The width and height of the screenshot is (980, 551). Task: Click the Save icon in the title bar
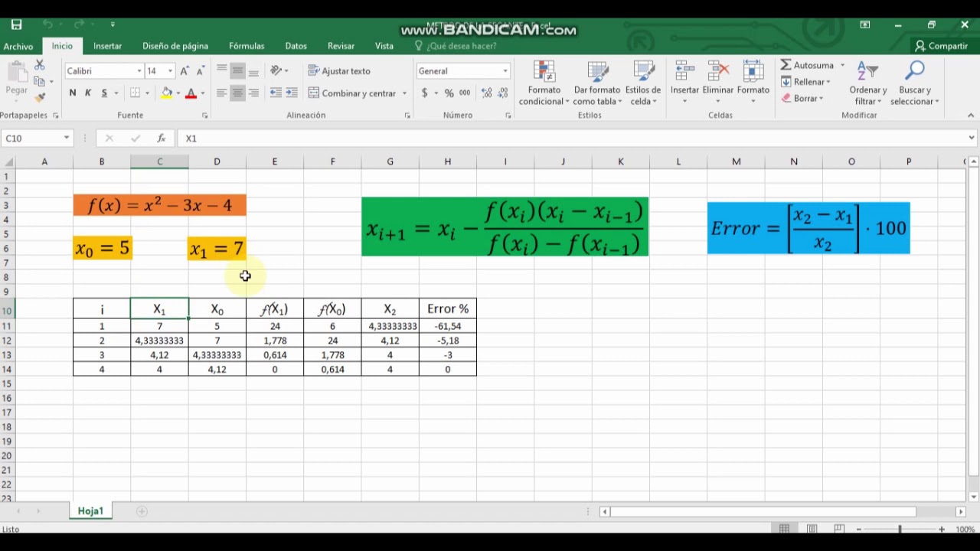16,25
